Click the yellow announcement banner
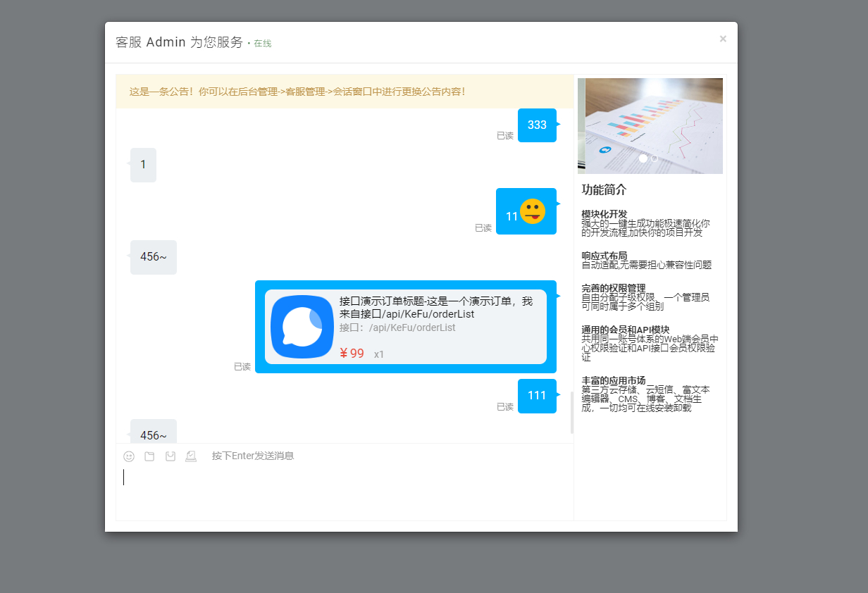Screen dimensions: 868x593 point(345,91)
